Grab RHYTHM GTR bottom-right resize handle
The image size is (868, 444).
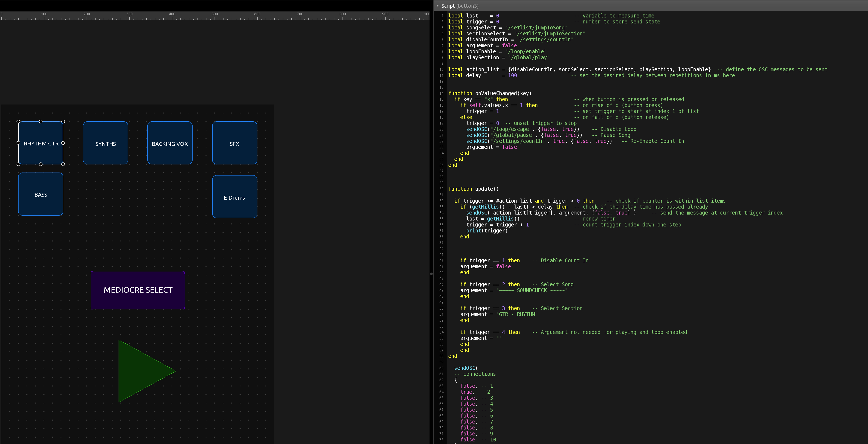[x=63, y=164]
